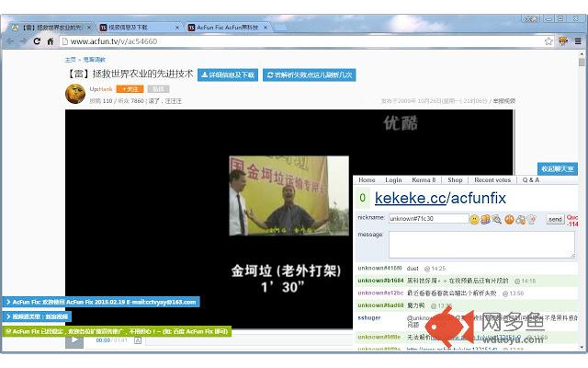
Task: Click username unknown#41bf0 in the chat
Action: coord(379,268)
